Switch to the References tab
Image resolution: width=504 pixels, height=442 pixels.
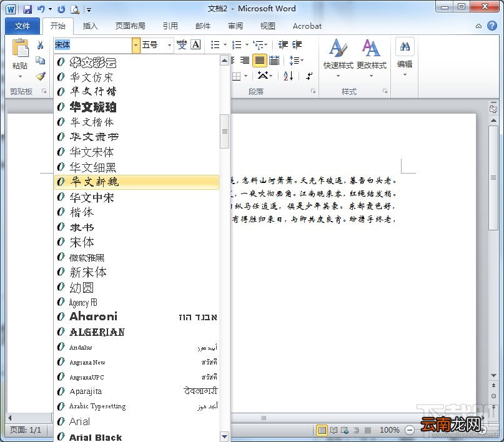(170, 26)
